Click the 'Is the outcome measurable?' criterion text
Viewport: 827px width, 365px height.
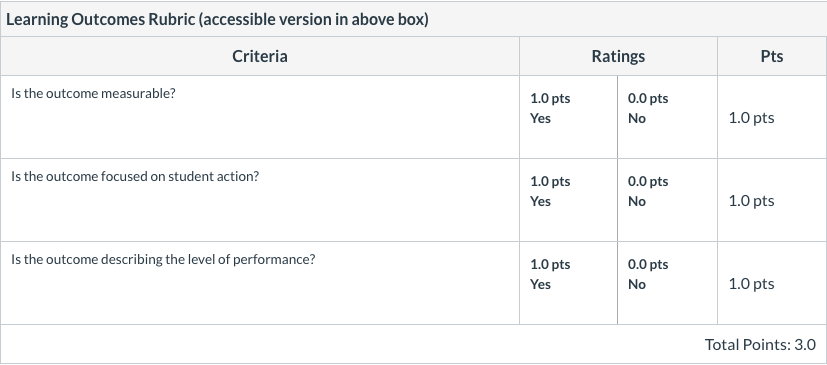pyautogui.click(x=93, y=93)
